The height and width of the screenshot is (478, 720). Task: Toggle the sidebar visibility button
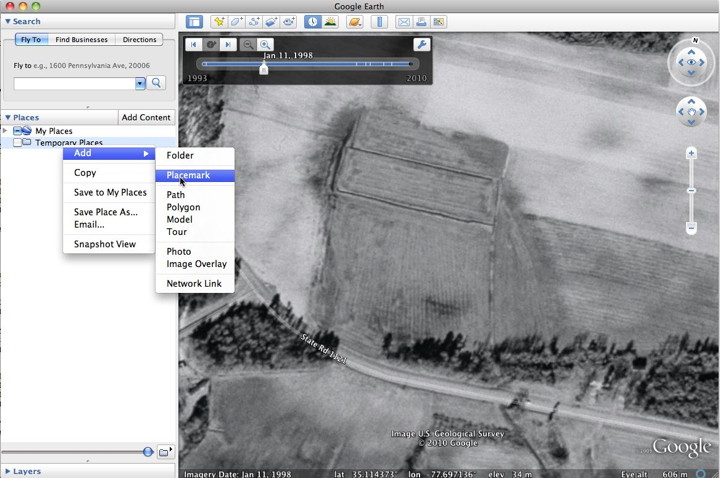click(x=194, y=21)
